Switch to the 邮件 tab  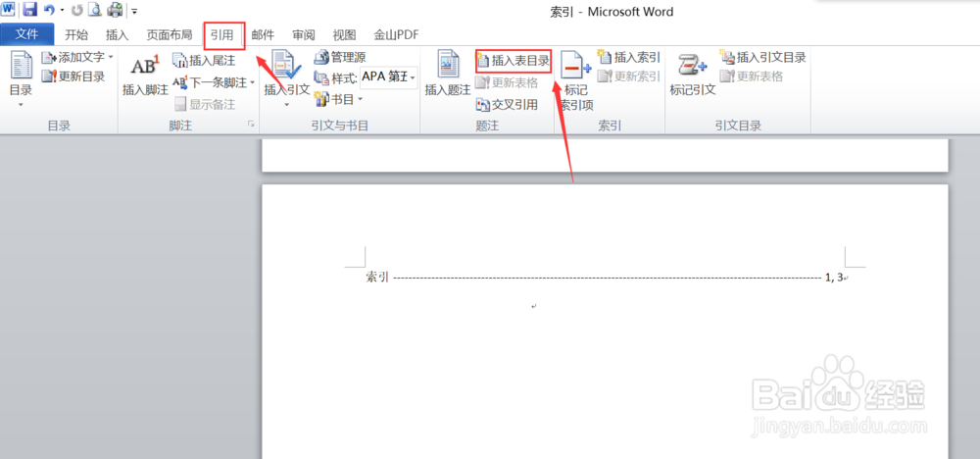263,34
